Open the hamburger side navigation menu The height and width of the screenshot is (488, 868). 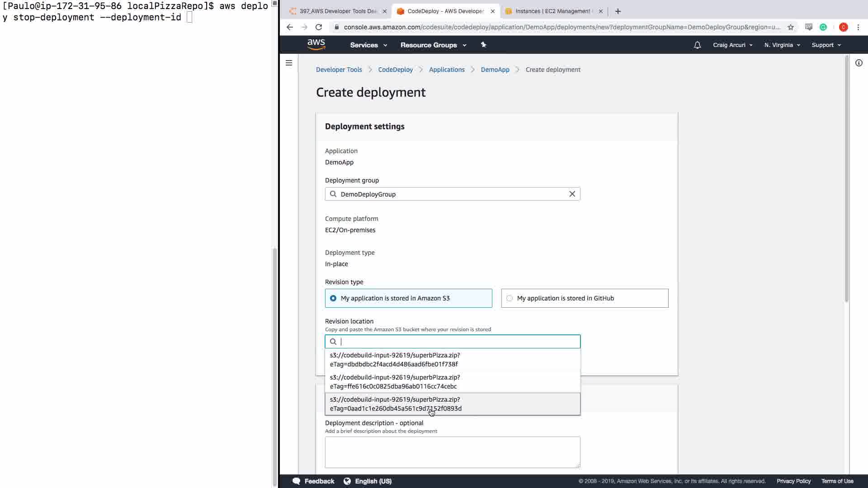(x=289, y=63)
